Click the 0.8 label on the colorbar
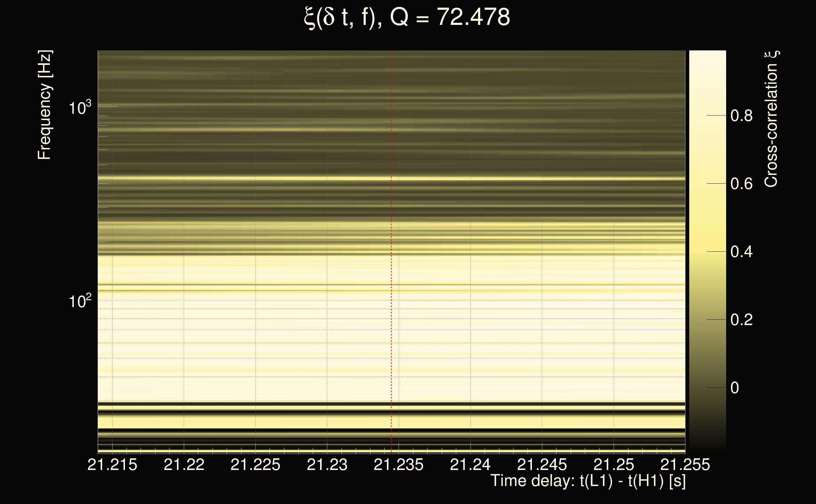The image size is (816, 504). [741, 116]
